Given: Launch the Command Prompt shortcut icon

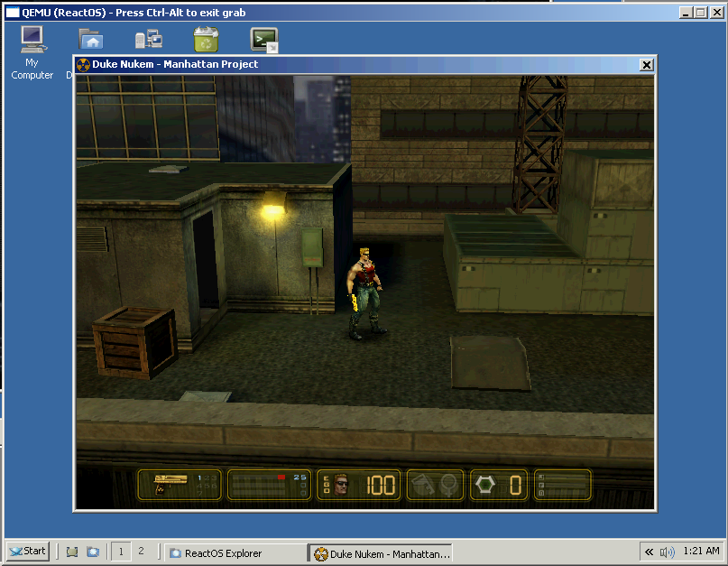Looking at the screenshot, I should [x=263, y=40].
